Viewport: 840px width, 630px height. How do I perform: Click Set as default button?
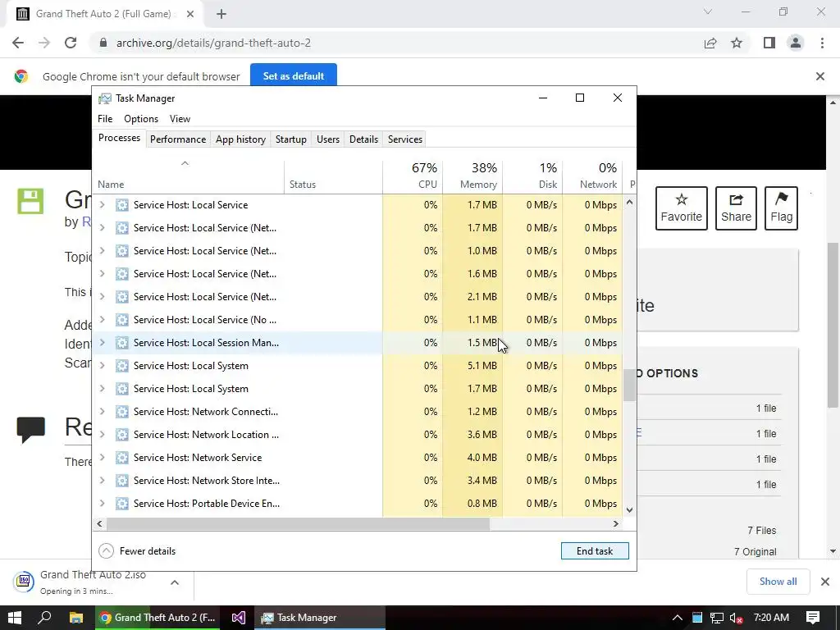[293, 76]
